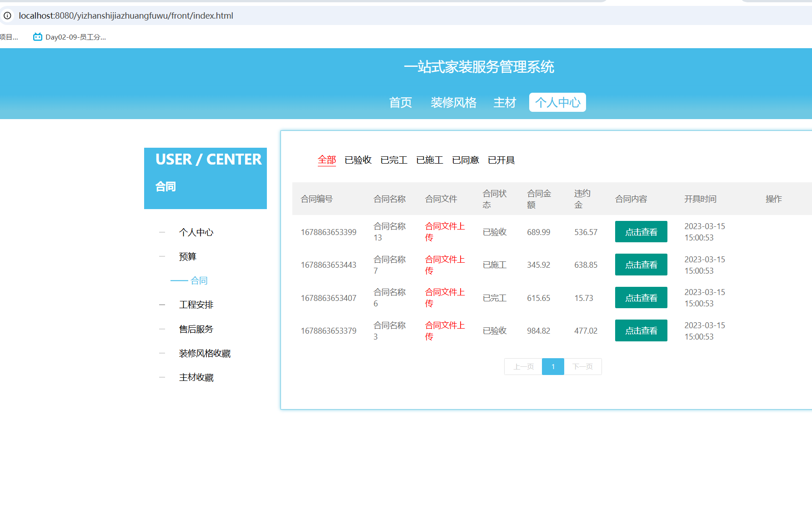Screen dimensions: 812x525
Task: Open 合同文件上传 link for 合同名称7
Action: 445,265
